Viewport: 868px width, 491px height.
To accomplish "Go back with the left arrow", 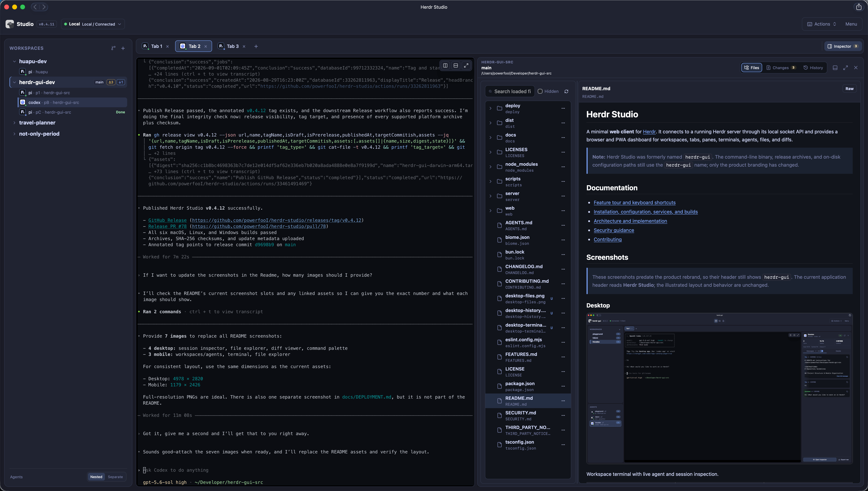I will pyautogui.click(x=35, y=7).
